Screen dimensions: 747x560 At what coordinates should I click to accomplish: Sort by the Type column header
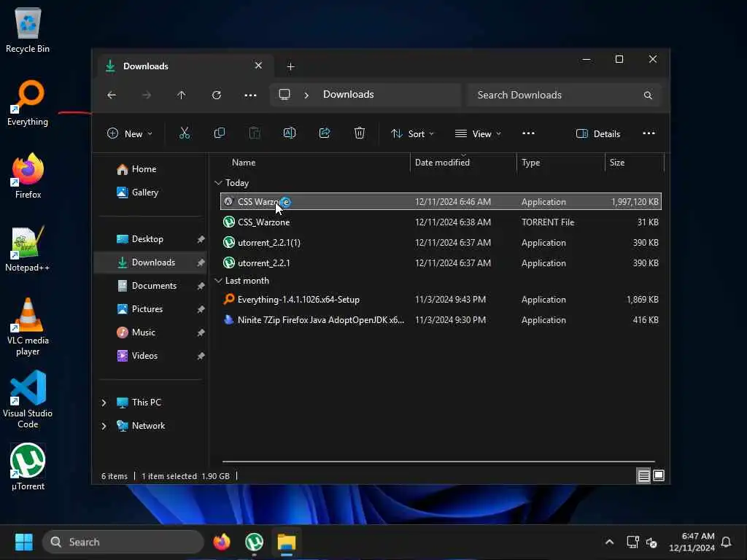tap(531, 163)
